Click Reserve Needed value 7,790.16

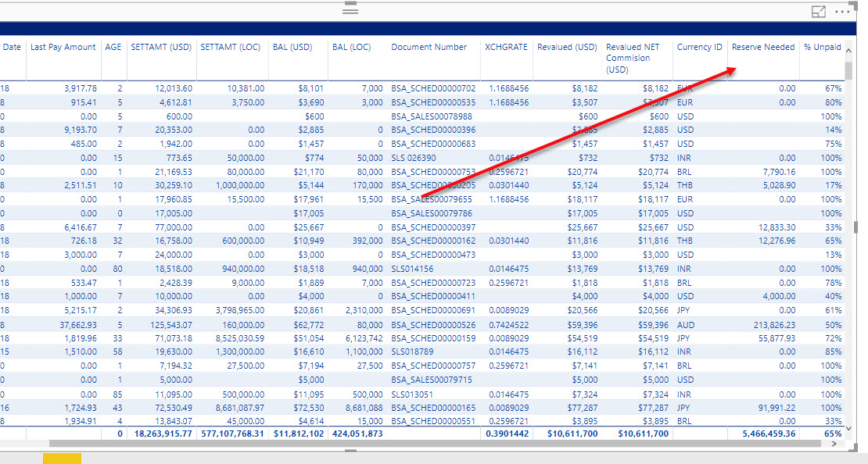coord(778,172)
